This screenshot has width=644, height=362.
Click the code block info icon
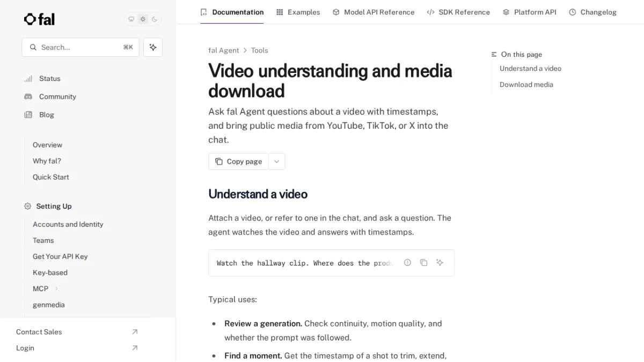[x=407, y=263]
